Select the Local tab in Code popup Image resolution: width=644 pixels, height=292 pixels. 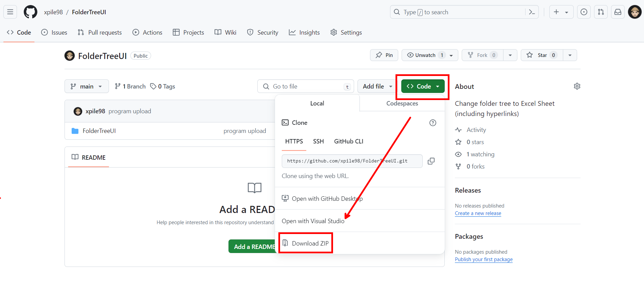click(317, 103)
